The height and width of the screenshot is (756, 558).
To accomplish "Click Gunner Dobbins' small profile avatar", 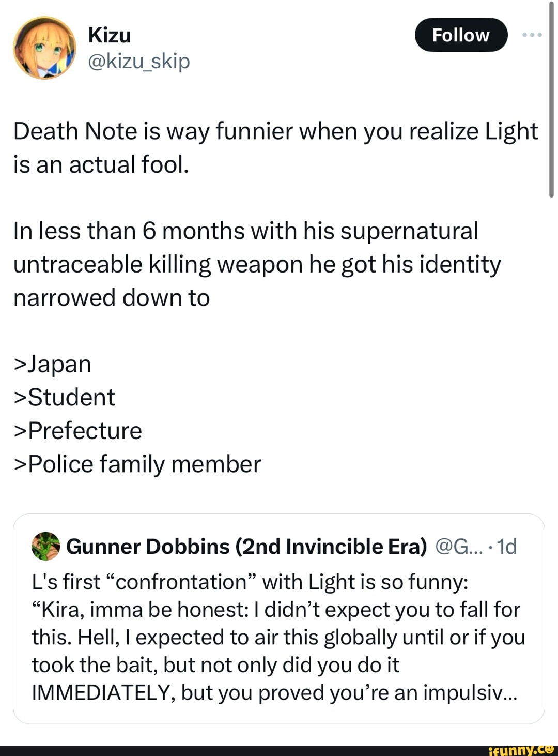I will [x=46, y=546].
